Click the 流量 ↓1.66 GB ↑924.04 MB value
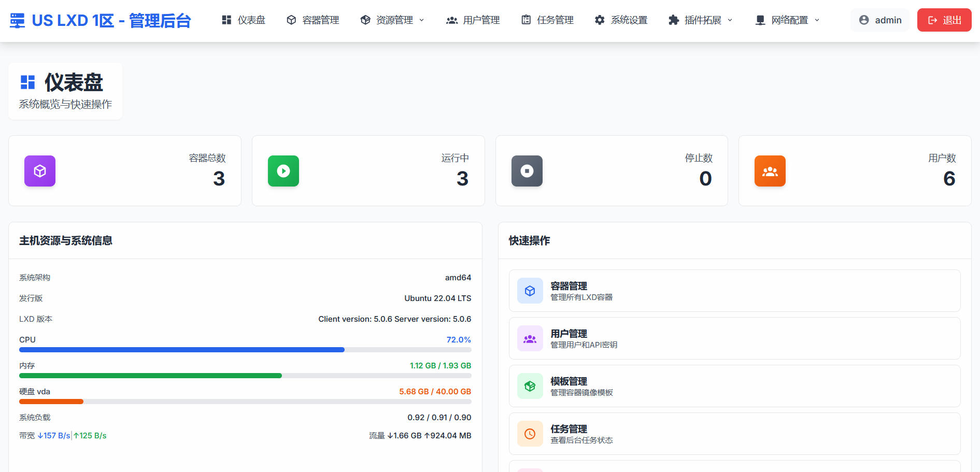 [x=420, y=436]
